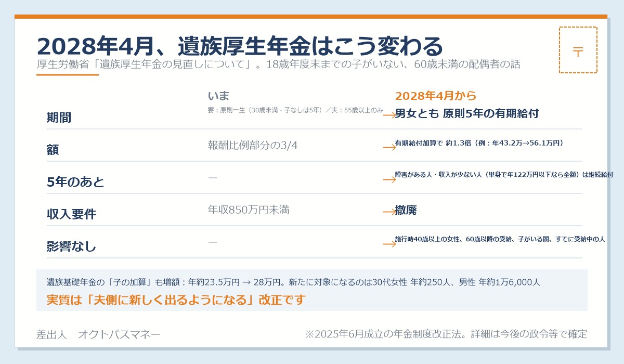Click the cell '年収850万円未満'
This screenshot has height=364, width=624.
click(x=249, y=210)
